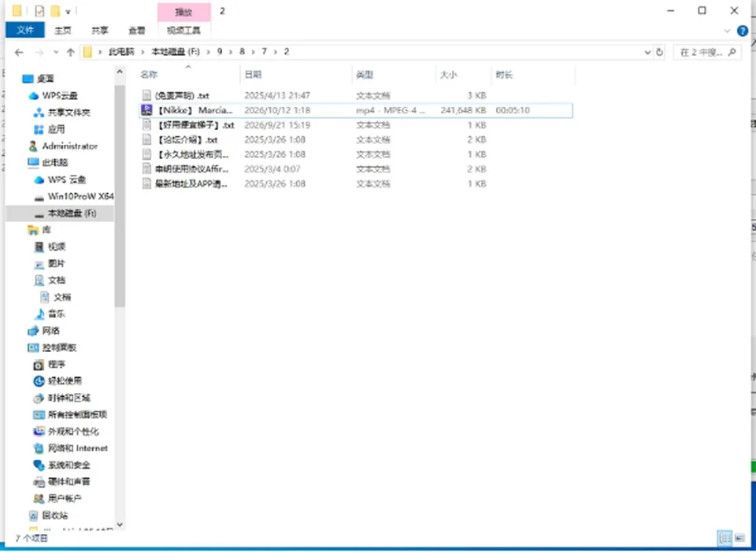
Task: Open the customize quick access toolbar dropdown
Action: 69,11
